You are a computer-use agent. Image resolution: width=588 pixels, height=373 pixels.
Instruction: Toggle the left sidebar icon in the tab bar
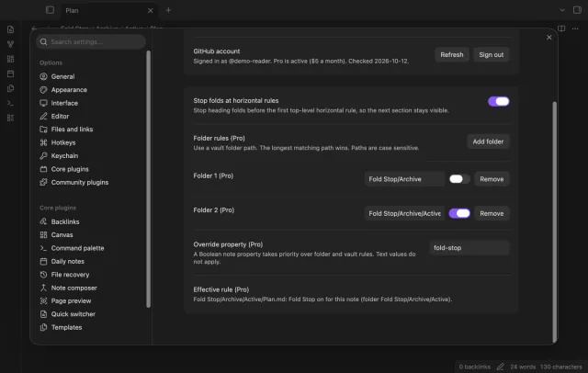[x=50, y=10]
